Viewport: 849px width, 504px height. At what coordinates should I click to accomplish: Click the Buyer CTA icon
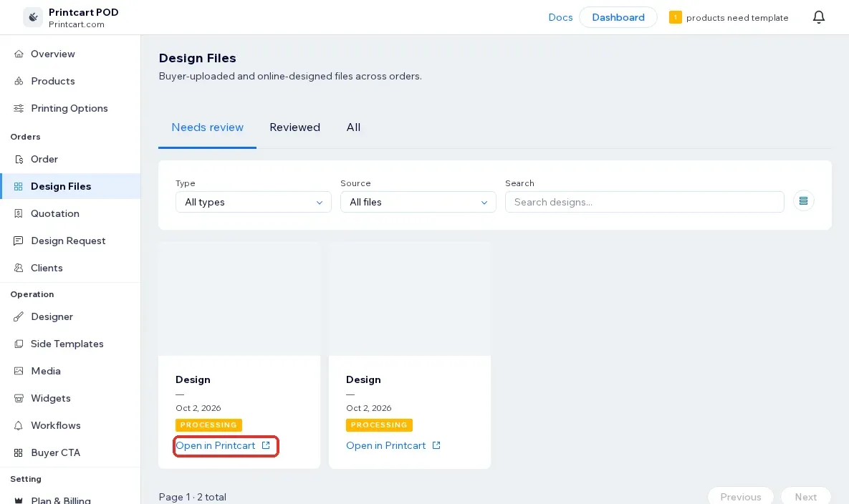[x=19, y=452]
